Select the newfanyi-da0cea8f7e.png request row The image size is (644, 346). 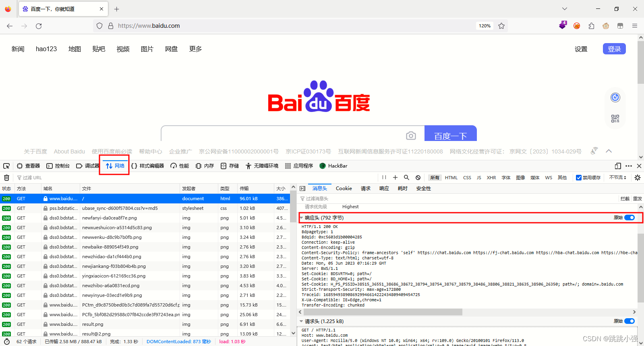pos(145,218)
